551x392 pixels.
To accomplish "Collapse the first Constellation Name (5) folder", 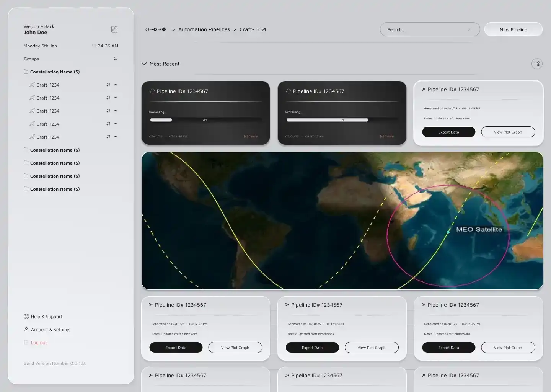I will click(52, 72).
